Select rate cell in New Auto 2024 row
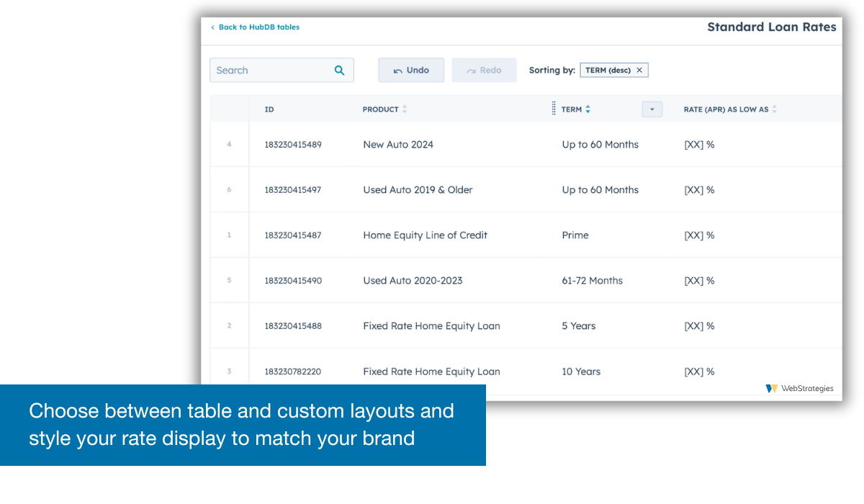This screenshot has height=504, width=864. pos(699,145)
